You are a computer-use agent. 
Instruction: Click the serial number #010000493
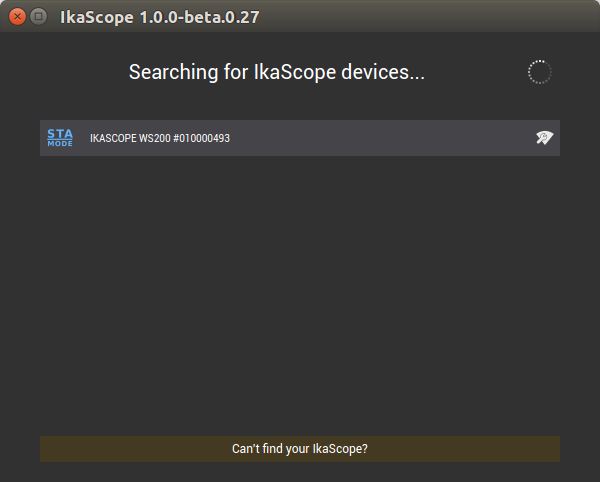(202, 138)
